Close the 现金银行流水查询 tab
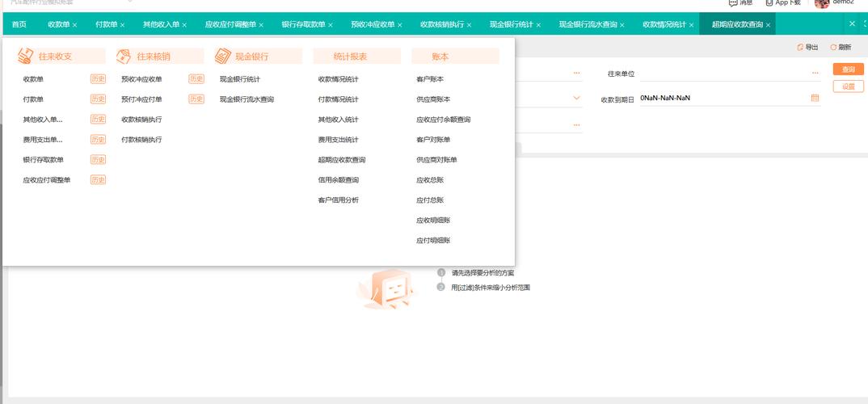Viewport: 868px width, 404px height. coord(622,25)
